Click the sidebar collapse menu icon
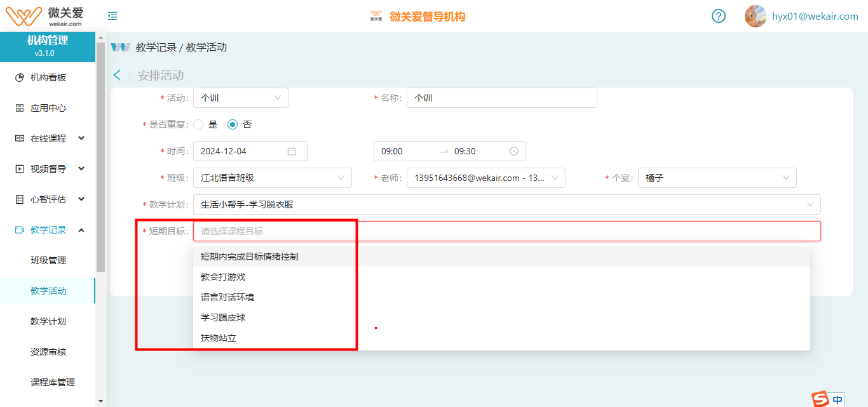Image resolution: width=868 pixels, height=407 pixels. [x=112, y=16]
